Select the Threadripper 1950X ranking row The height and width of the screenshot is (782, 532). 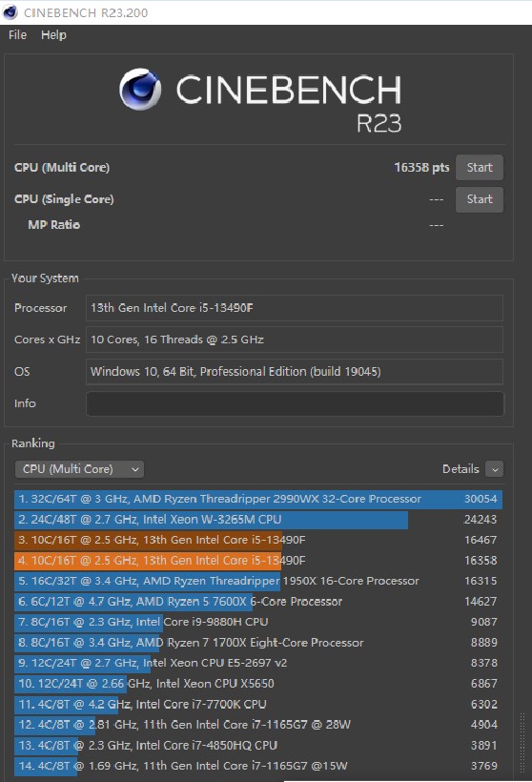(x=258, y=581)
